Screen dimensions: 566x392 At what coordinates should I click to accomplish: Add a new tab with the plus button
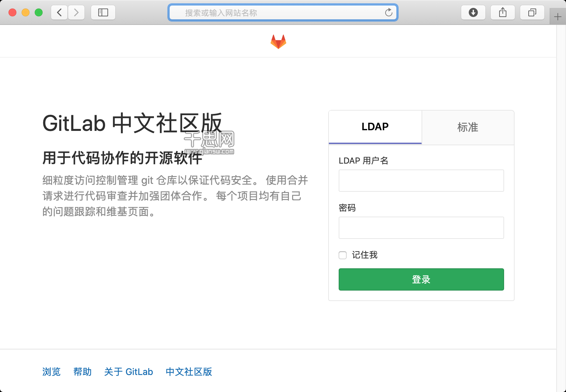coord(557,16)
